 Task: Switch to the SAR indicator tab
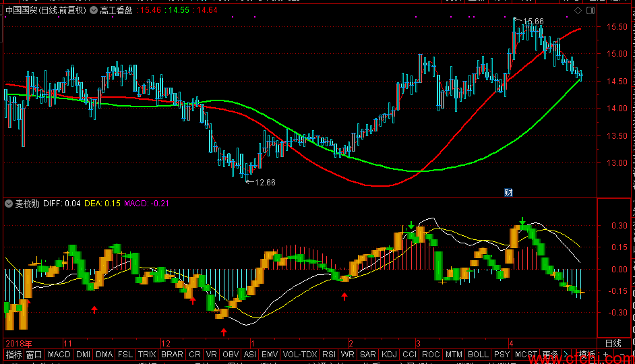click(367, 355)
